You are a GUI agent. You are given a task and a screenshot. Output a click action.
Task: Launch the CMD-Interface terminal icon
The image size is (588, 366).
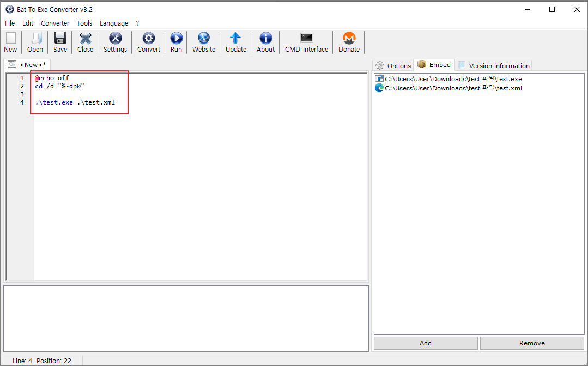click(306, 38)
